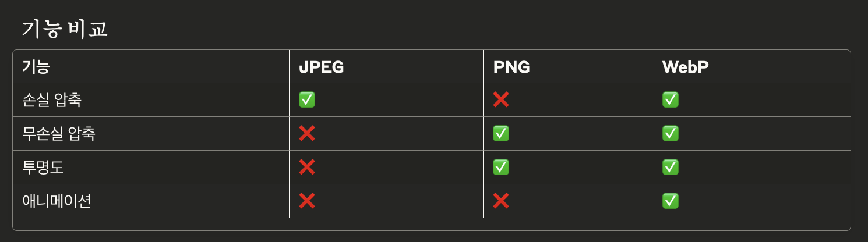The image size is (868, 242).
Task: Click the 기능 비교 heading
Action: pos(65,29)
